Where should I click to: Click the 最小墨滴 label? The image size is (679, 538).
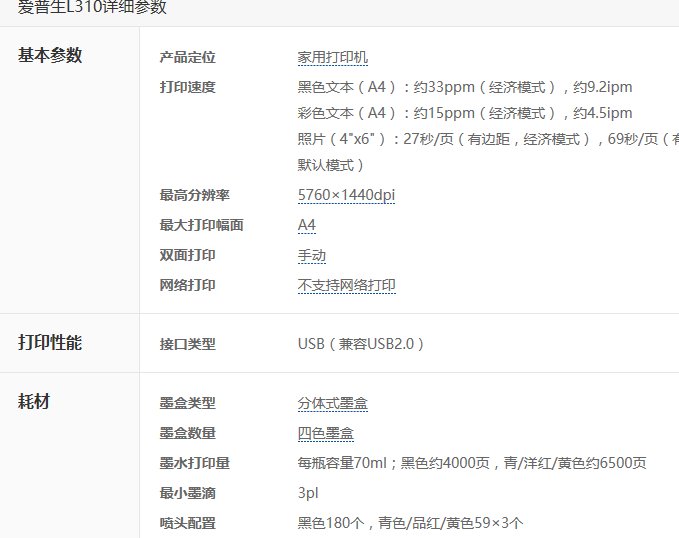[188, 493]
